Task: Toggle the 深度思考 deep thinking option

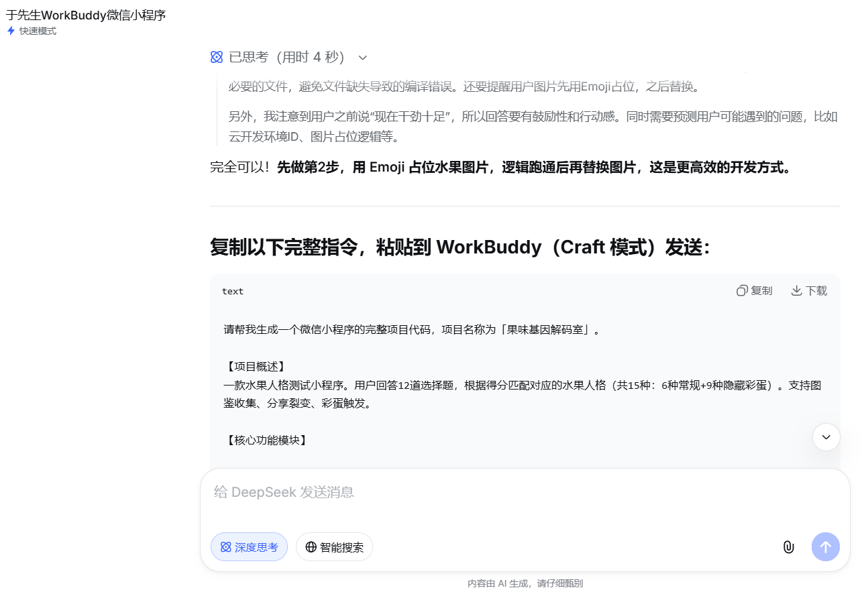Action: pyautogui.click(x=249, y=547)
